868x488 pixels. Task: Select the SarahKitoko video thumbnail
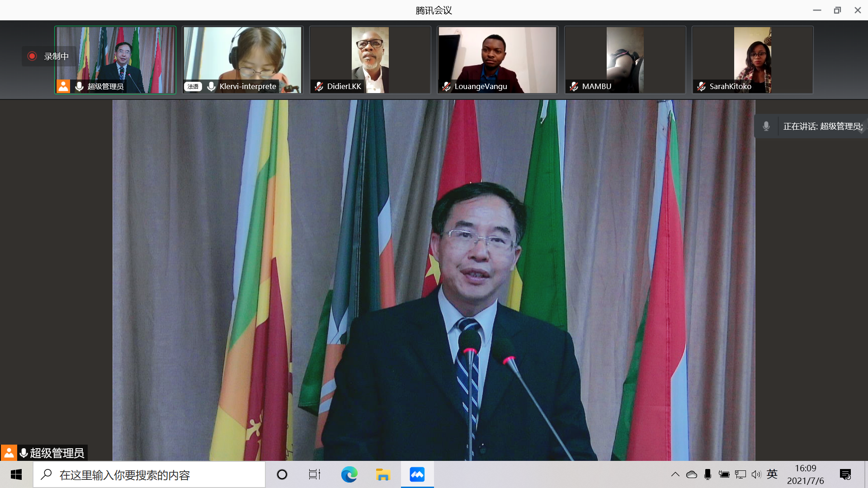(753, 60)
